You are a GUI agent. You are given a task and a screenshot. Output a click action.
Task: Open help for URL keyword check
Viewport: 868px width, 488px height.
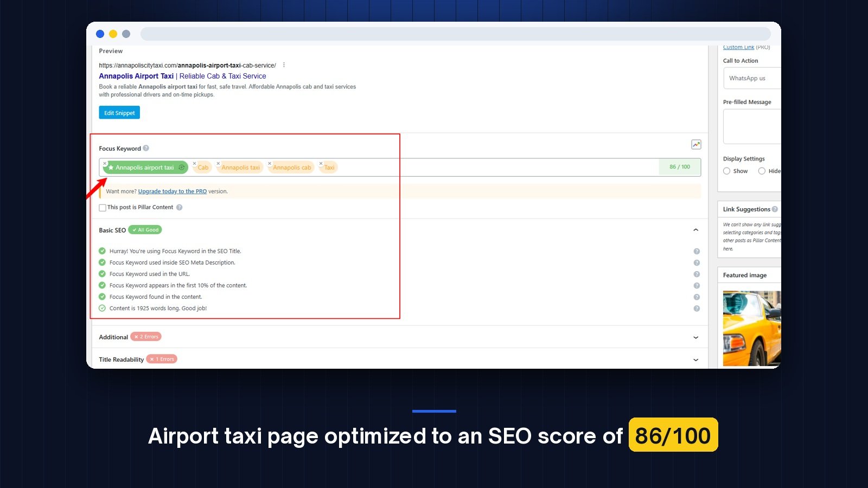click(x=697, y=274)
